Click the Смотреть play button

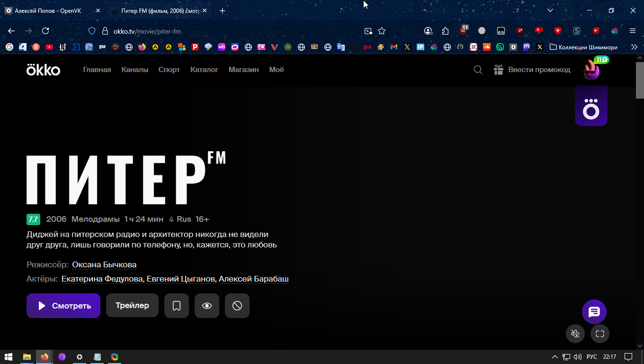63,306
